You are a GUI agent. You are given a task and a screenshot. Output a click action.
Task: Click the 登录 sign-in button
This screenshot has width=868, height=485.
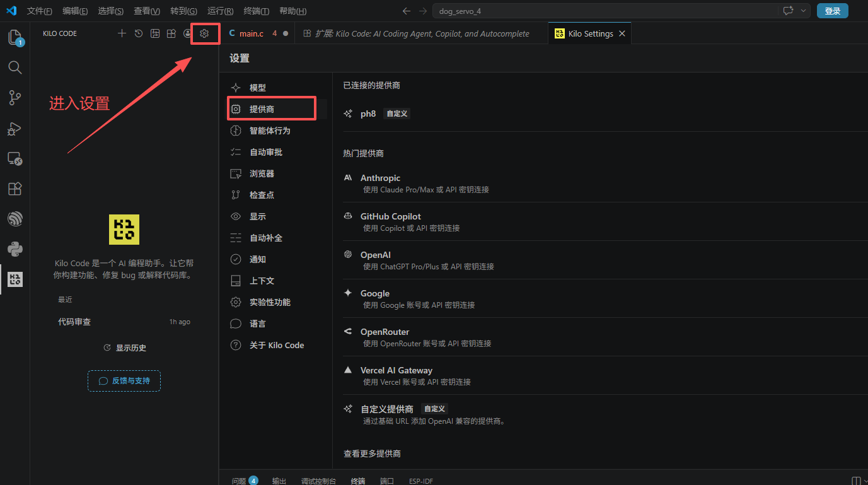tap(832, 11)
